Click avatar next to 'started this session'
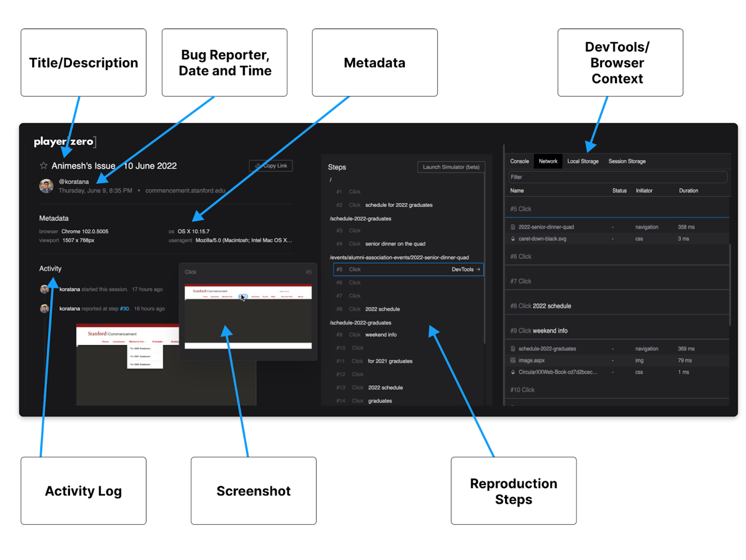The width and height of the screenshot is (746, 560). (44, 290)
